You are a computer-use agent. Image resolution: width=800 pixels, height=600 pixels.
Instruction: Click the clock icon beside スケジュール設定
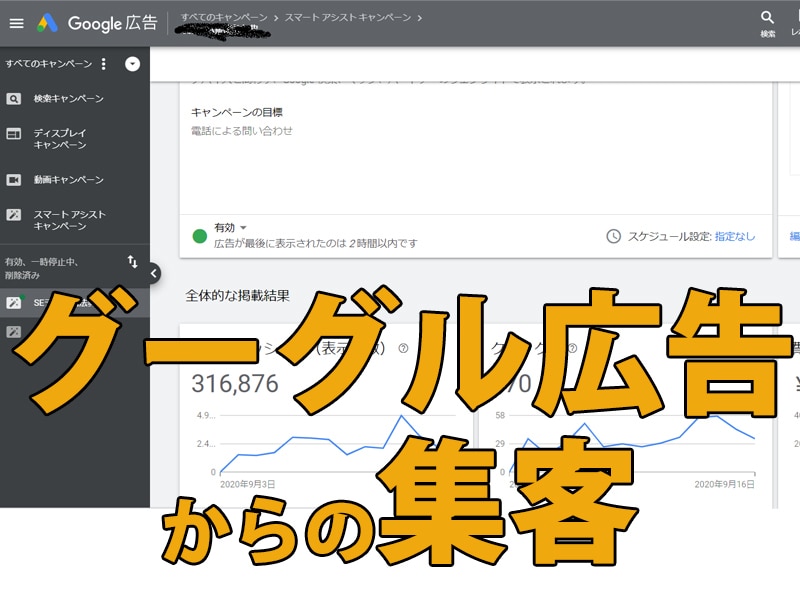tap(613, 236)
